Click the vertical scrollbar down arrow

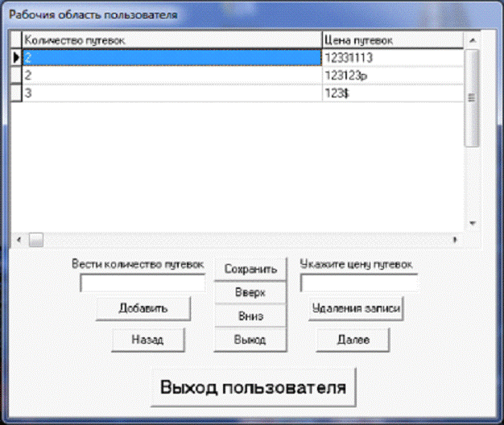[472, 223]
